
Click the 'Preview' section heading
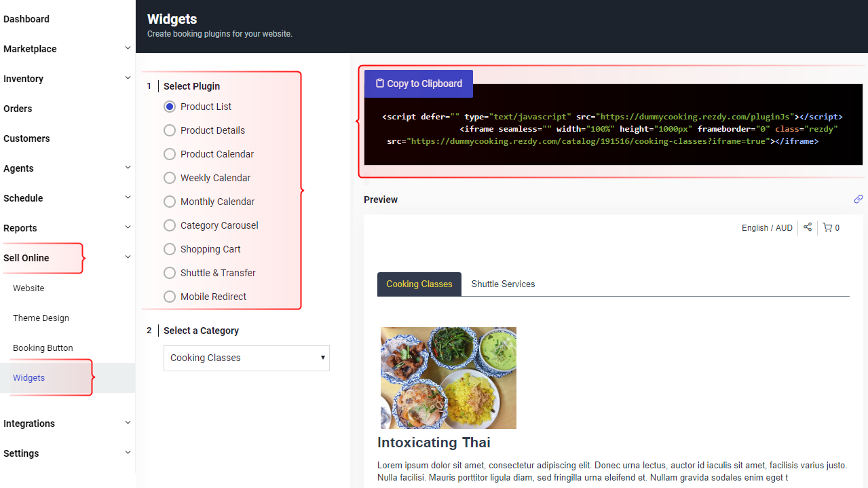click(x=381, y=200)
